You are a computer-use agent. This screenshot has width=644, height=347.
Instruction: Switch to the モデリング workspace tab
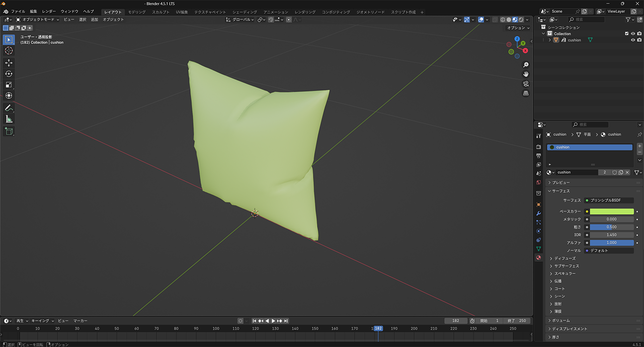[x=137, y=12]
